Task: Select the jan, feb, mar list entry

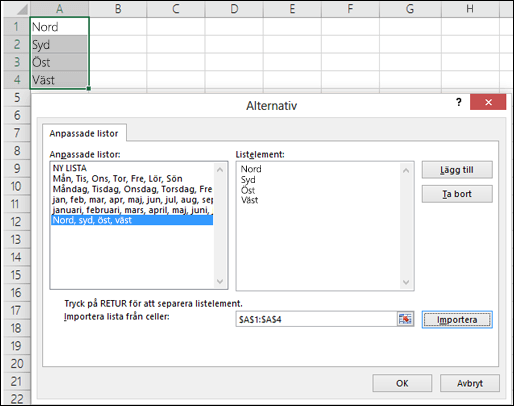Action: pos(132,199)
